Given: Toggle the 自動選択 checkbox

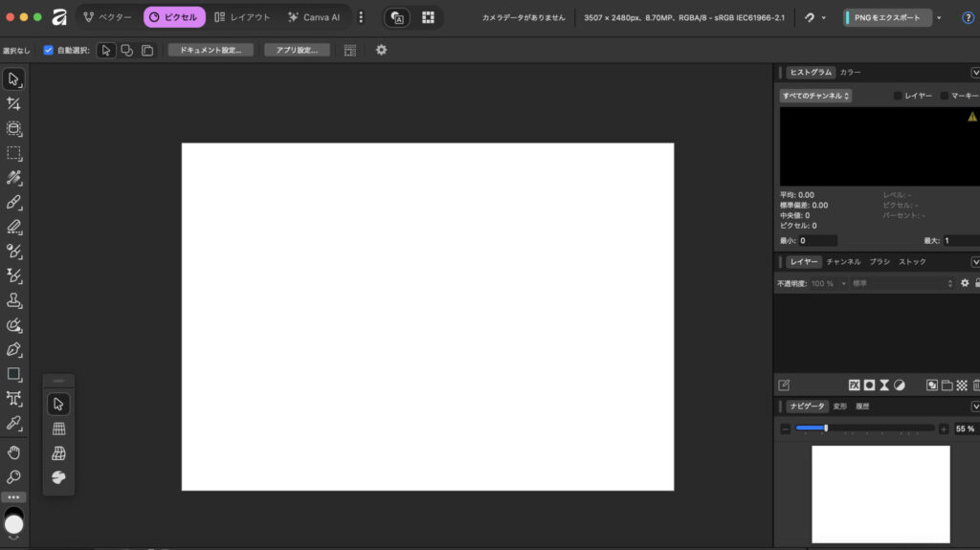Looking at the screenshot, I should tap(49, 50).
